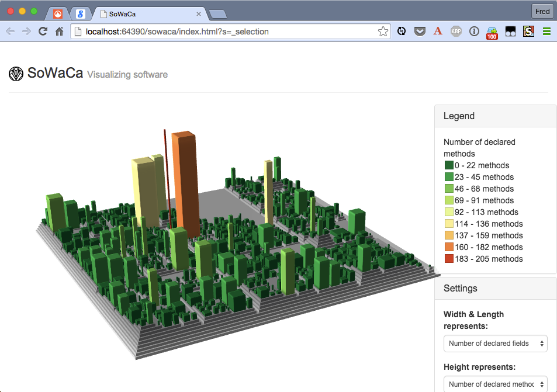The image size is (557, 392).
Task: Click the Shareaholic S extension icon
Action: point(528,31)
